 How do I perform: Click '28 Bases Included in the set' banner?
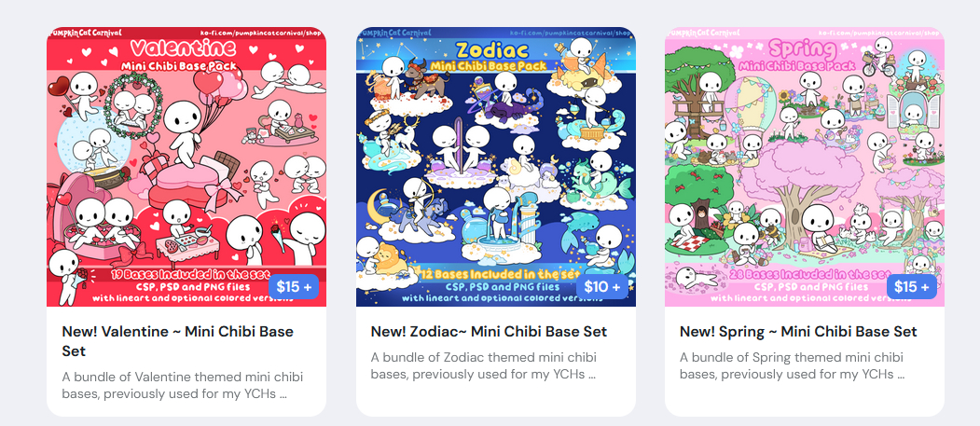point(809,273)
